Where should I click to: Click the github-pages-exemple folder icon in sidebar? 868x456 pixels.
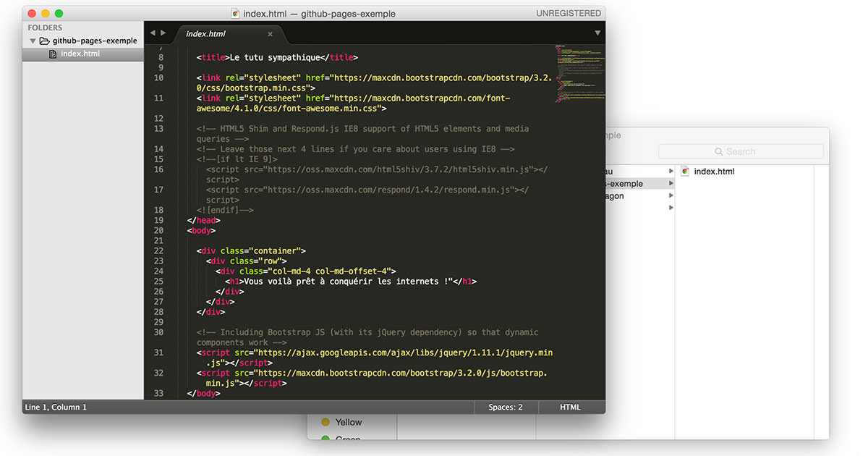click(x=44, y=41)
